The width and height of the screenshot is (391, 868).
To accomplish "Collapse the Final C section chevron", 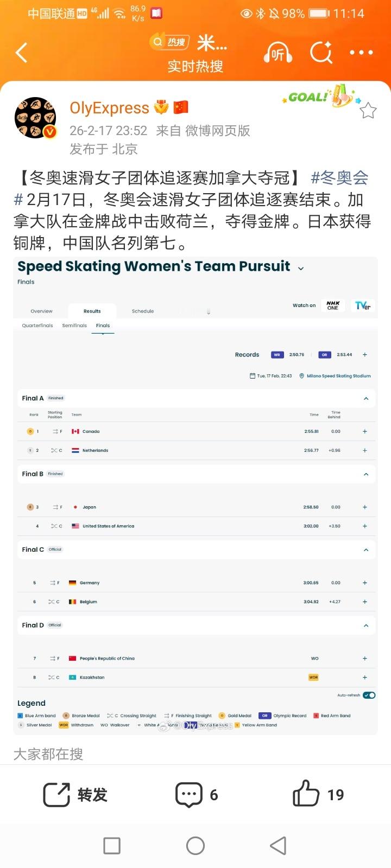I will pyautogui.click(x=366, y=550).
